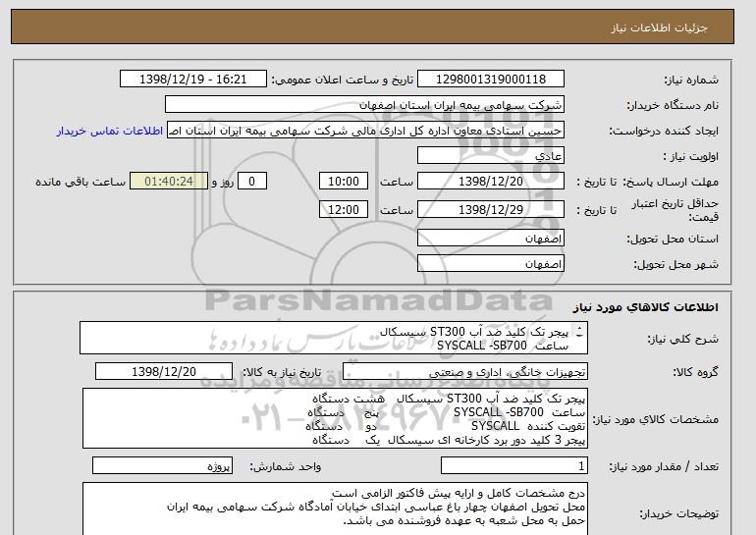Click the request creator field

(x=365, y=131)
